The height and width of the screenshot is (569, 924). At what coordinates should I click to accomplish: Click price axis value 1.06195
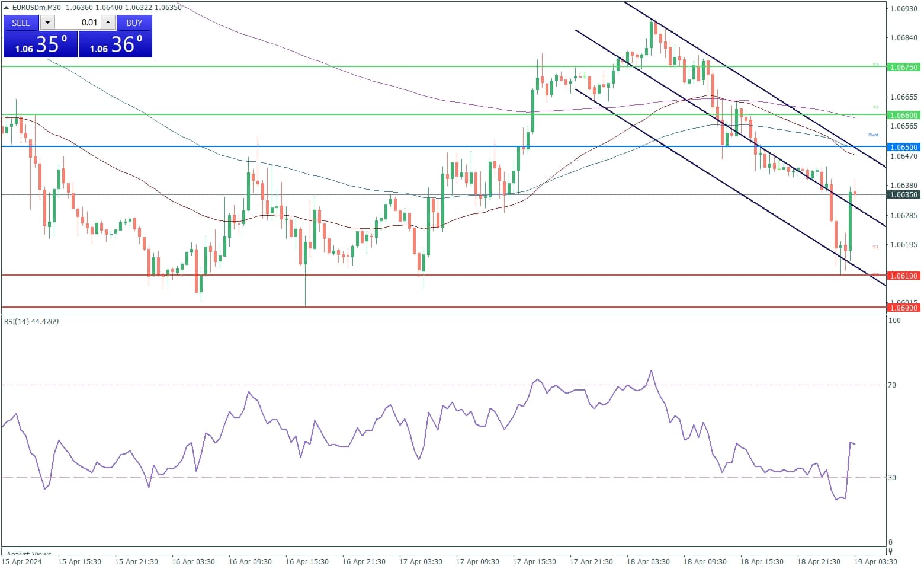click(904, 245)
